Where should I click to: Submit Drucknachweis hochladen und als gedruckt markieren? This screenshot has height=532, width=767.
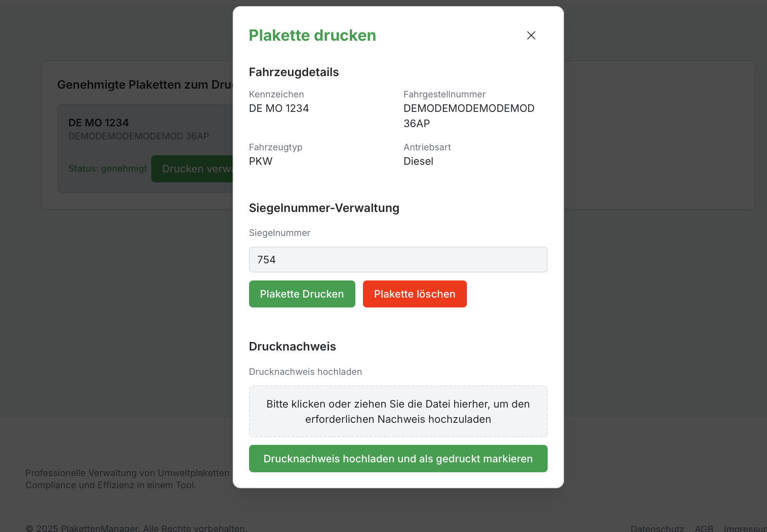pos(398,459)
